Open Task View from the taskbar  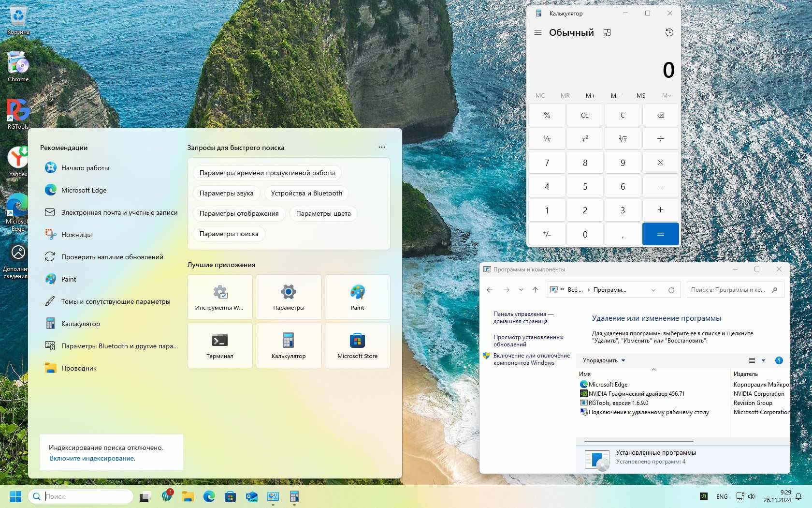point(145,496)
